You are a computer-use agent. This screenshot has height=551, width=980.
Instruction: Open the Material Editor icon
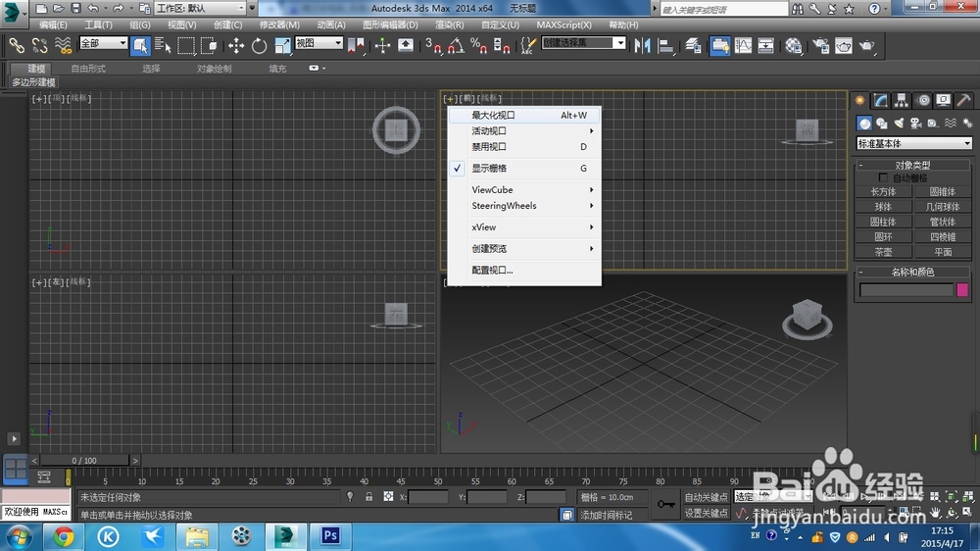[794, 46]
